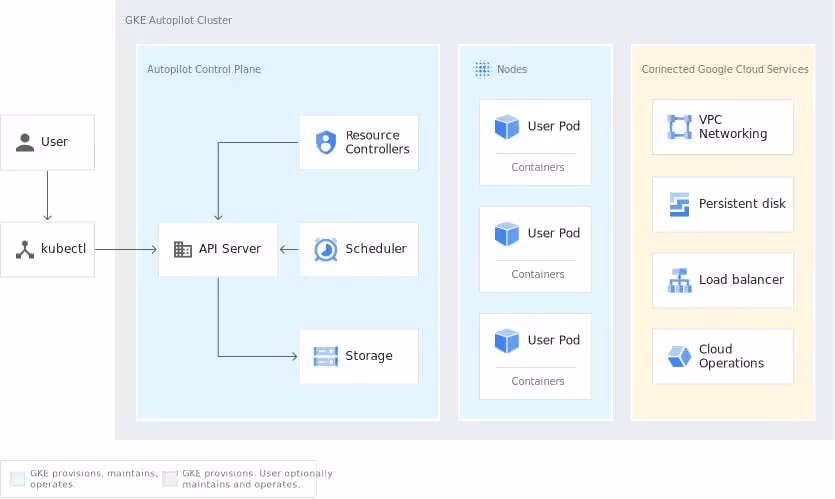Click the gray legend swatch
Viewport: 835px width, 499px height.
click(x=170, y=479)
